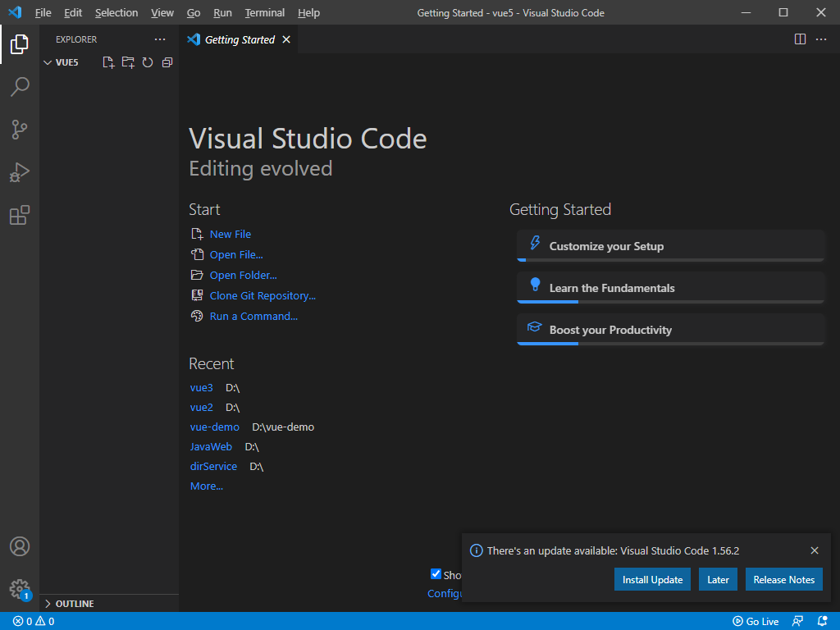Image resolution: width=840 pixels, height=630 pixels.
Task: Open Explorer views and more actions menu
Action: 160,39
